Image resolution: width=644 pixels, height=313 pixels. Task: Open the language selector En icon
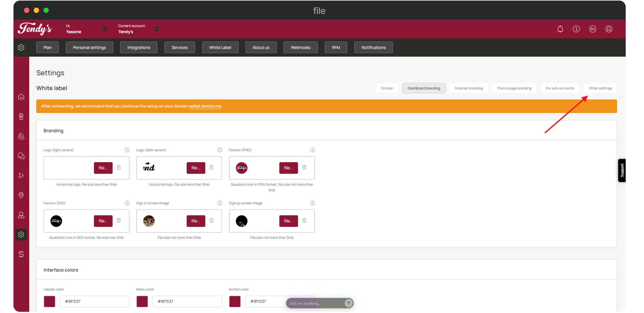tap(592, 29)
